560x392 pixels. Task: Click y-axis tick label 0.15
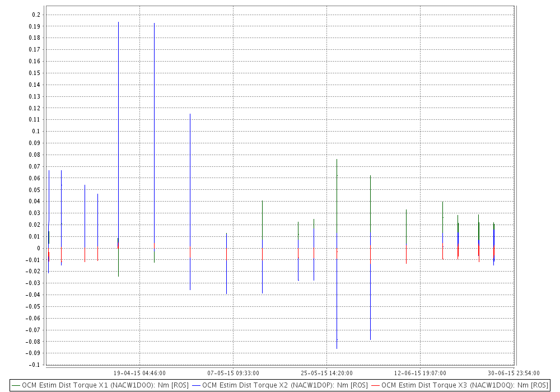coord(35,73)
